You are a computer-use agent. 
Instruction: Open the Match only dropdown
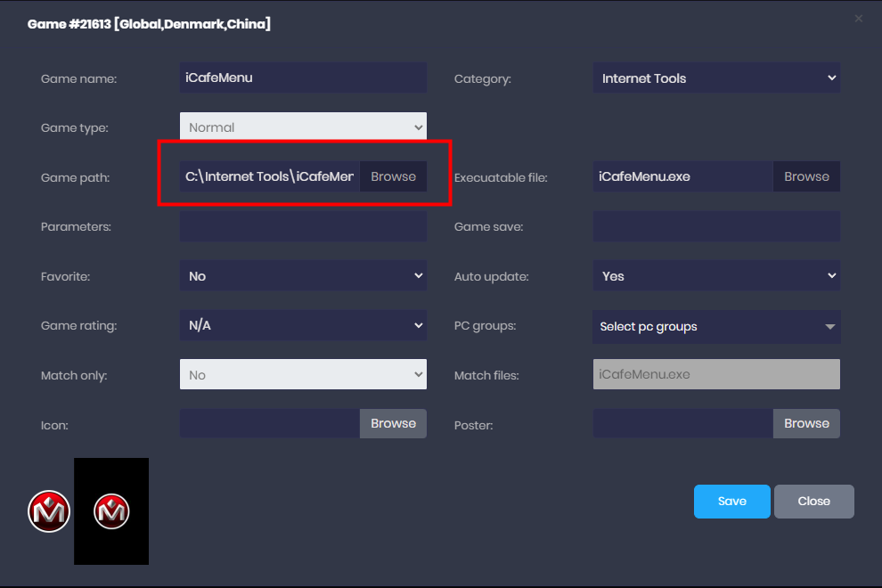(303, 375)
